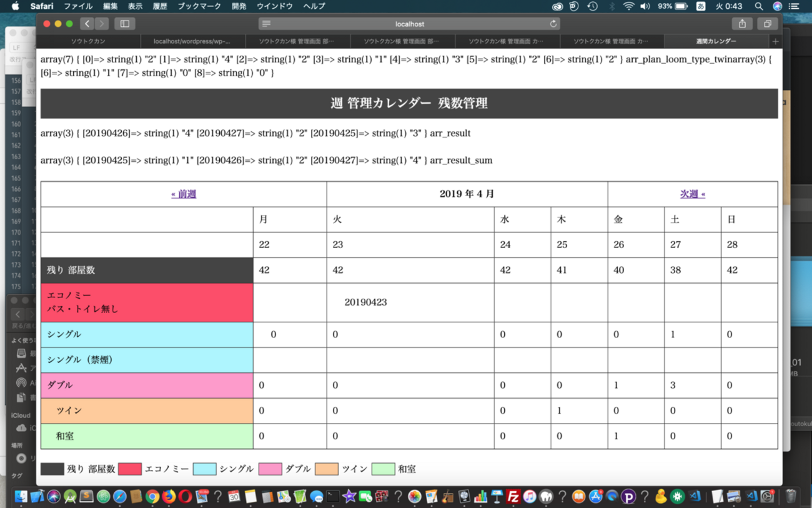Click the localhost address field
Screen dimensions: 812x508
coord(409,24)
